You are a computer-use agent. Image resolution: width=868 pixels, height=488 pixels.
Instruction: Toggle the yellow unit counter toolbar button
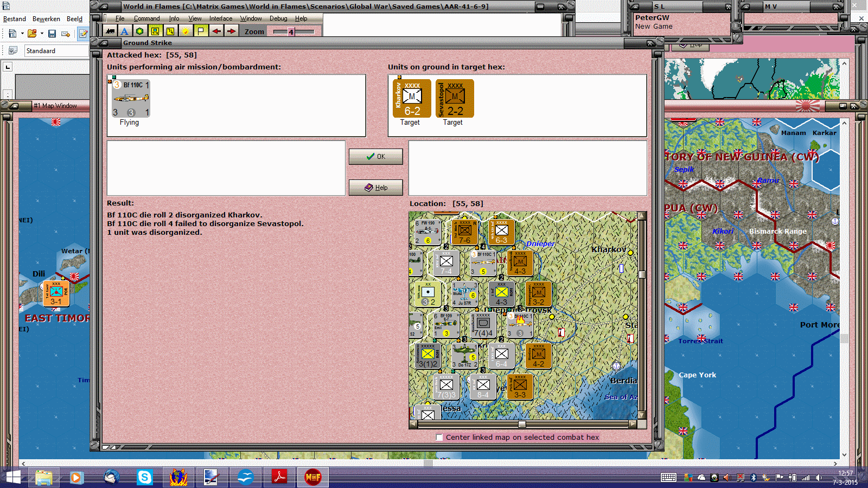[155, 31]
